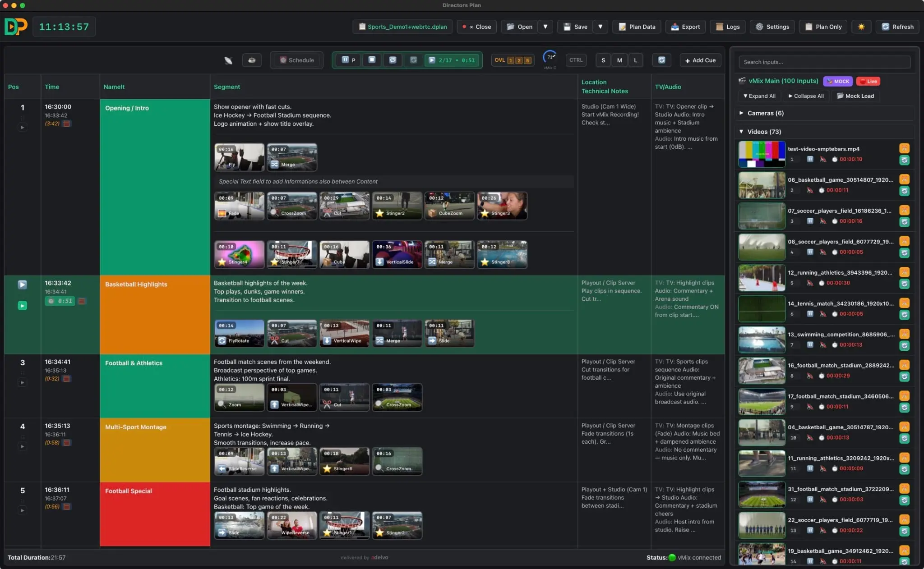Click pause icon for 07_soccer_players_field_16186236
The width and height of the screenshot is (924, 569).
click(x=810, y=221)
